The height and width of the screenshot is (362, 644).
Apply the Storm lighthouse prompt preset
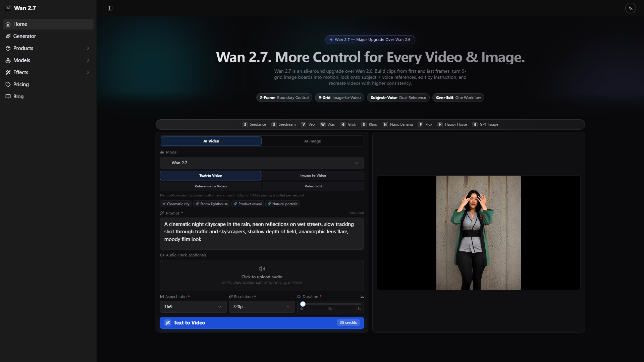(x=212, y=204)
